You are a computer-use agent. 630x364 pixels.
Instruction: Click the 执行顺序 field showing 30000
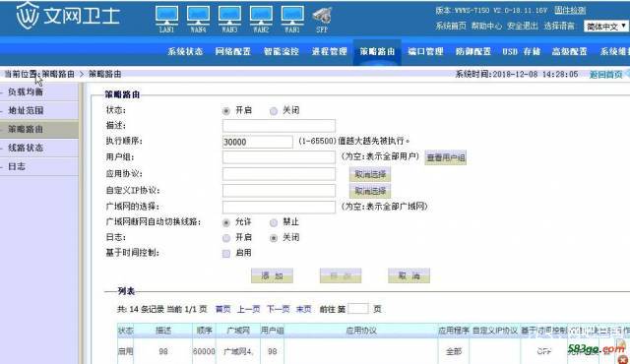(x=258, y=142)
